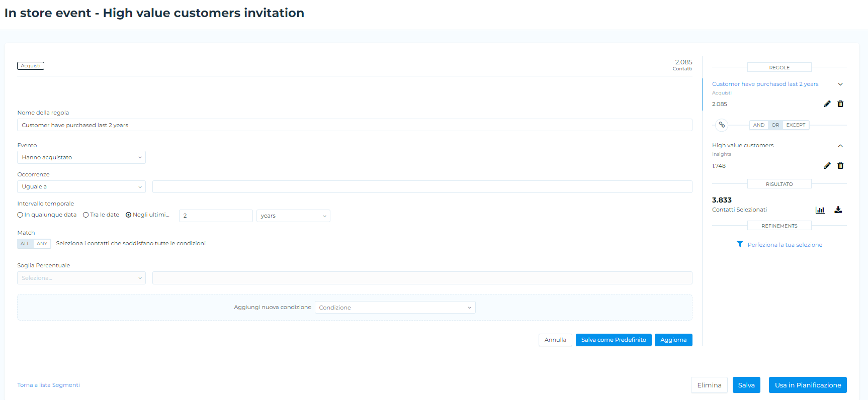The height and width of the screenshot is (400, 868).
Task: Open 'Customer have purchased last 2 years' rule link
Action: pyautogui.click(x=765, y=84)
